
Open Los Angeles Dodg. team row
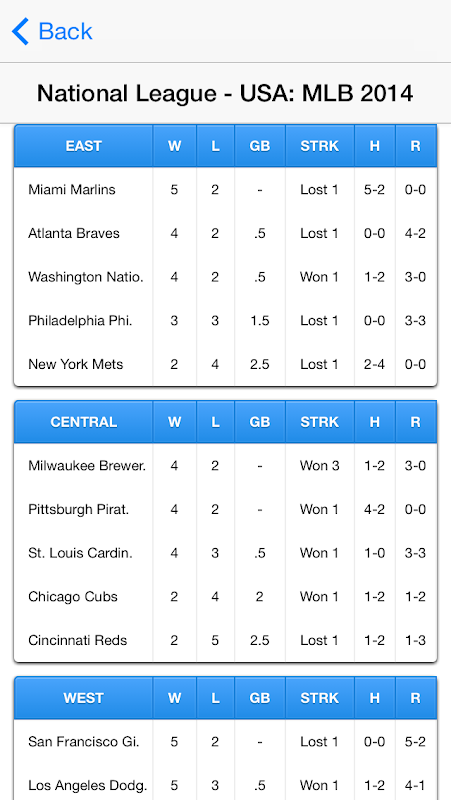[x=226, y=785]
